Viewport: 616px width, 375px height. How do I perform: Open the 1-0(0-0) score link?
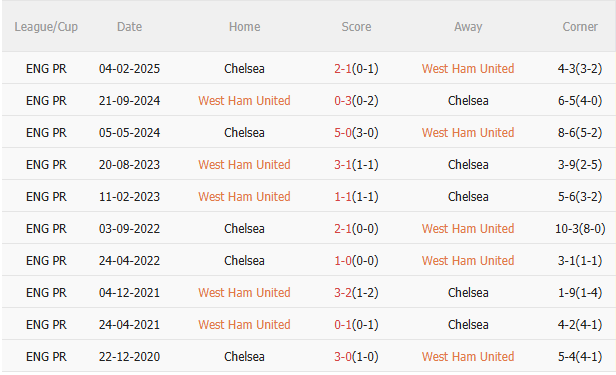pos(356,261)
